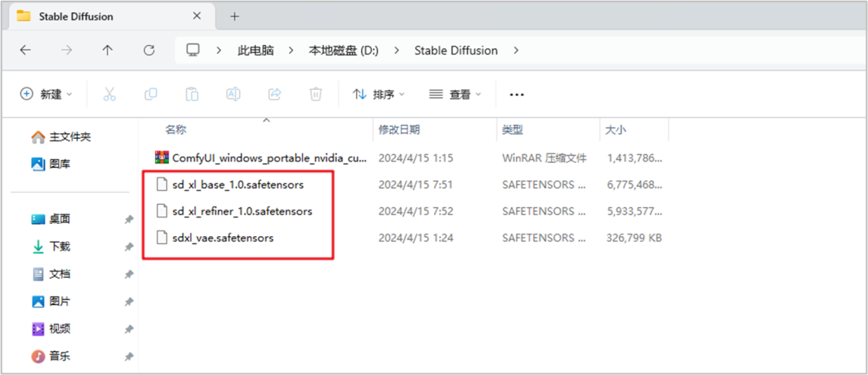Open the 排序 sort dropdown

coord(379,95)
